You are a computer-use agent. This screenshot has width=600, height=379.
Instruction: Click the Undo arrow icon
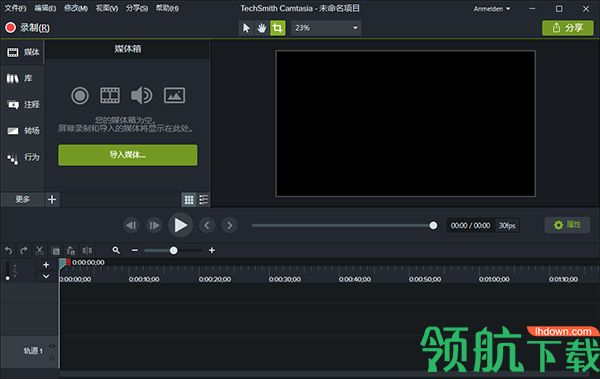coord(8,251)
